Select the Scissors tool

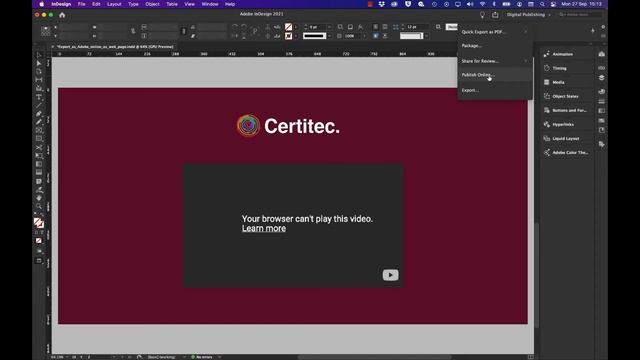tap(39, 147)
